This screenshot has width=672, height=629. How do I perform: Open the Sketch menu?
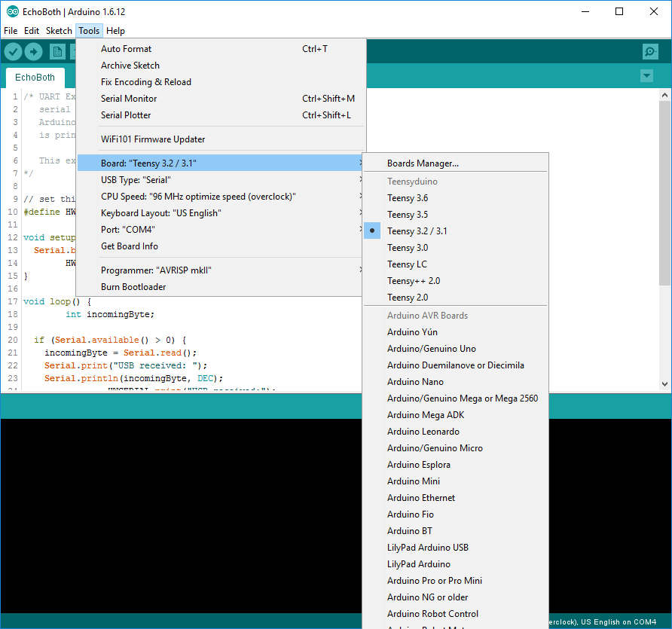(59, 31)
